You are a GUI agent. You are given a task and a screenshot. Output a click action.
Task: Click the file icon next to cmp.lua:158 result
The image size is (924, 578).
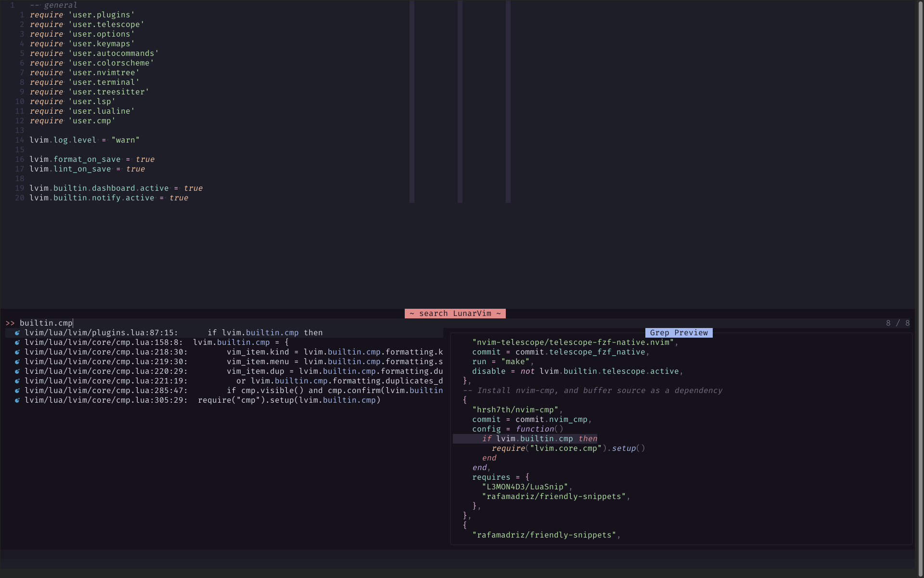[x=17, y=342]
